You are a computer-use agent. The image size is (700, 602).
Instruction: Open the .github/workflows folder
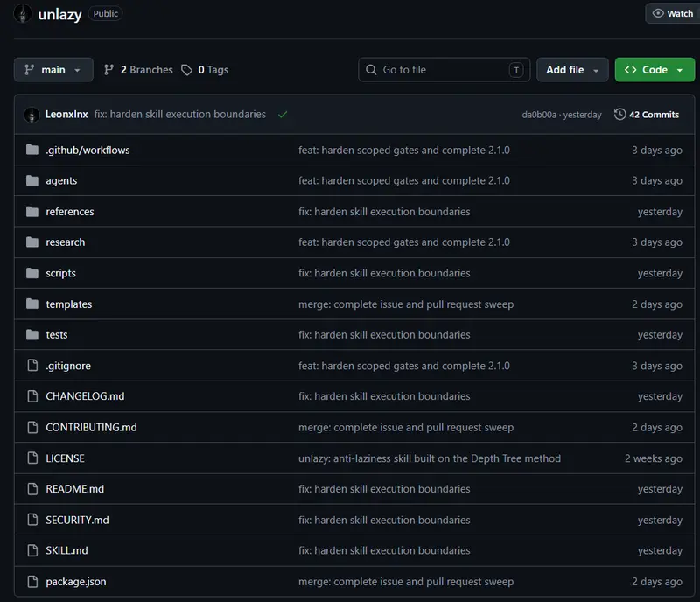pos(87,150)
